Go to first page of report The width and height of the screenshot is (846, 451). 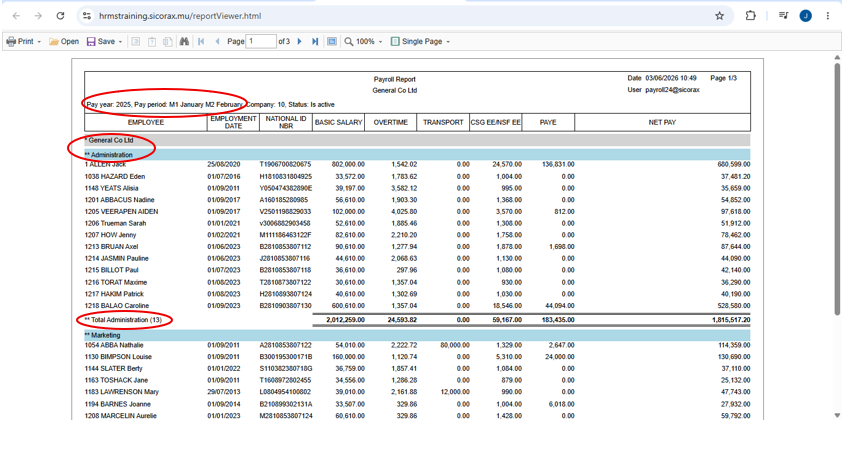(201, 42)
